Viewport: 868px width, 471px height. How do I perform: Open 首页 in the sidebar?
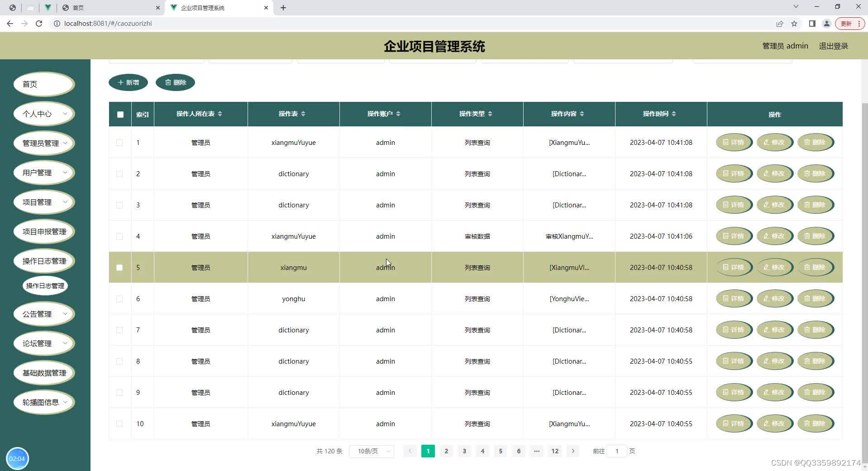[x=44, y=84]
